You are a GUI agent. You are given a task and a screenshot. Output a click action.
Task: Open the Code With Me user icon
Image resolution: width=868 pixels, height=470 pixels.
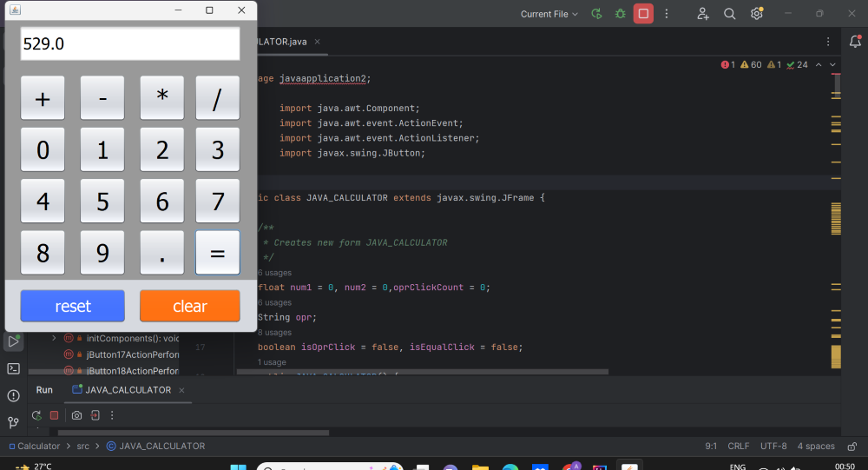coord(703,14)
